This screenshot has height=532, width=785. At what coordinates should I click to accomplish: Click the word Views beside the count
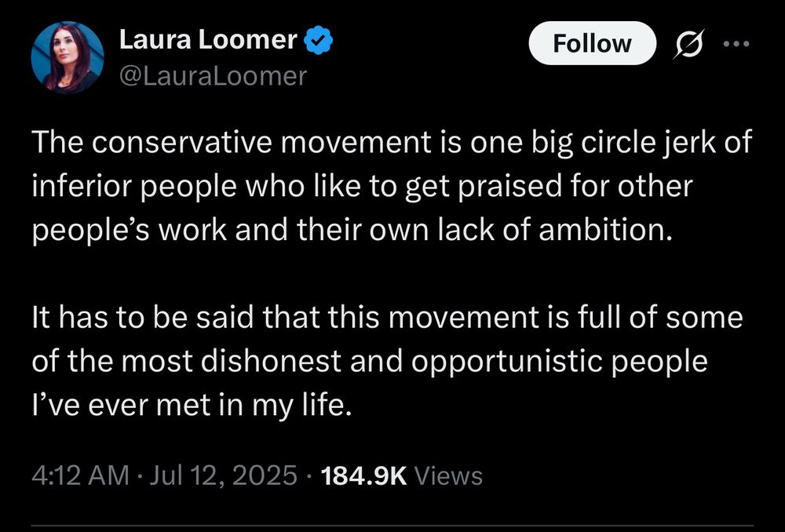[447, 475]
